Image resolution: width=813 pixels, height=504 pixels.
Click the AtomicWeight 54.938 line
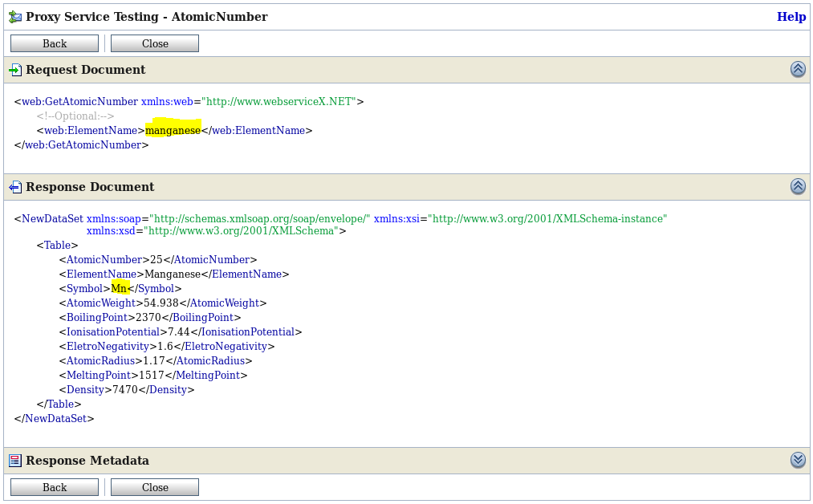coord(163,303)
